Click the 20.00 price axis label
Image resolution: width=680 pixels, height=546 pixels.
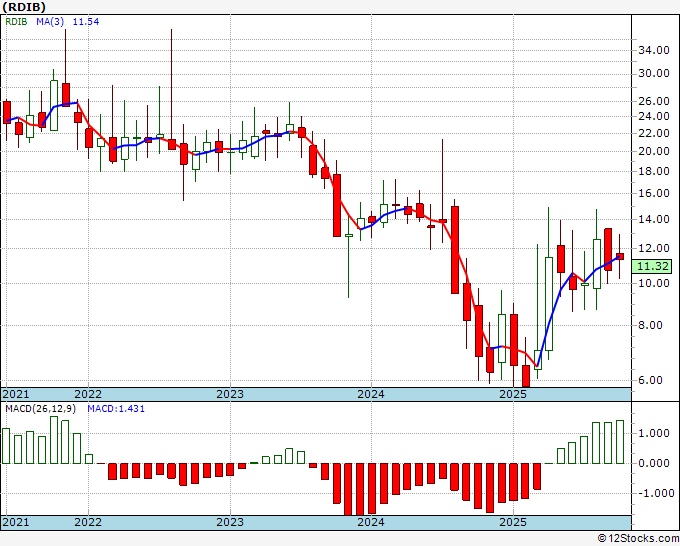tap(654, 151)
